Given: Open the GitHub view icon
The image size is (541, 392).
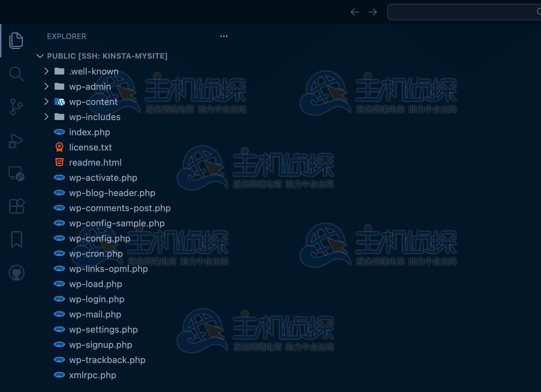Looking at the screenshot, I should click(16, 273).
